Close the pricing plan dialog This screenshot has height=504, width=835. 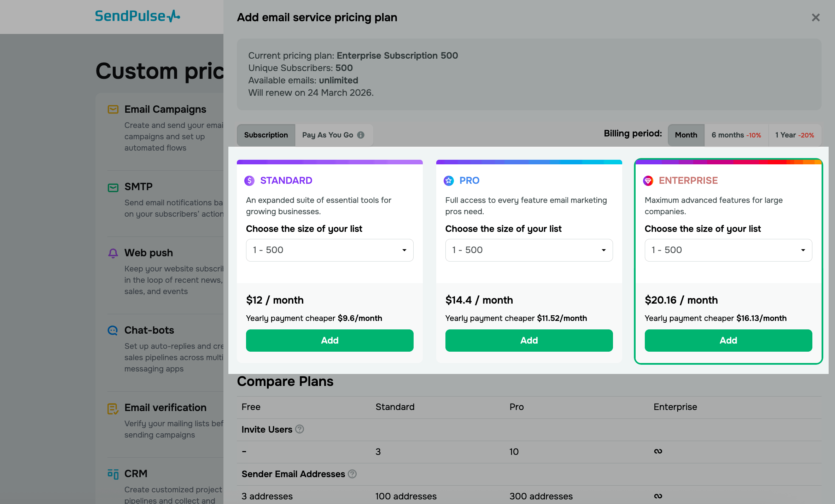click(x=816, y=17)
